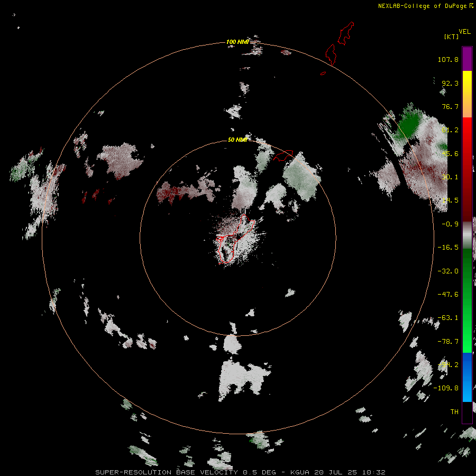Select the 92.3 velocity scale label
Viewport: 476px width, 476px height.
coord(450,83)
